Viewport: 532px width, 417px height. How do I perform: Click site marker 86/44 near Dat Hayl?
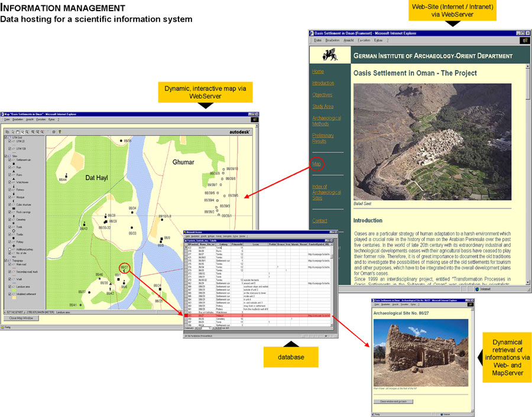pos(66,176)
